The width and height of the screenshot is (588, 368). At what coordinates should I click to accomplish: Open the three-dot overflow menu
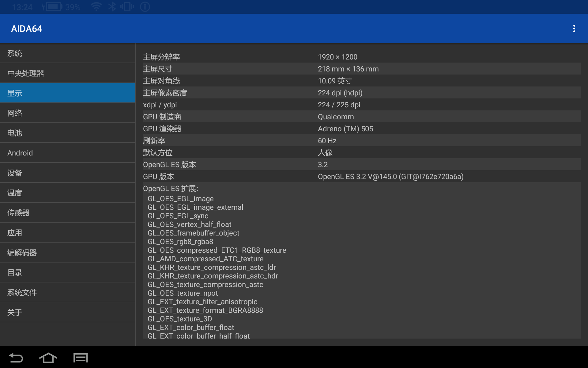pos(574,29)
